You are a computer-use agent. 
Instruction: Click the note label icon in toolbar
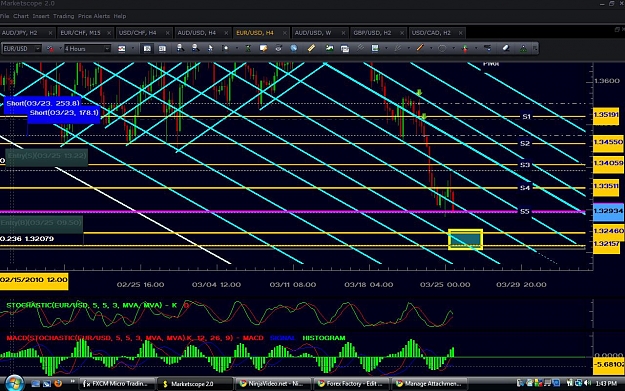click(x=263, y=48)
